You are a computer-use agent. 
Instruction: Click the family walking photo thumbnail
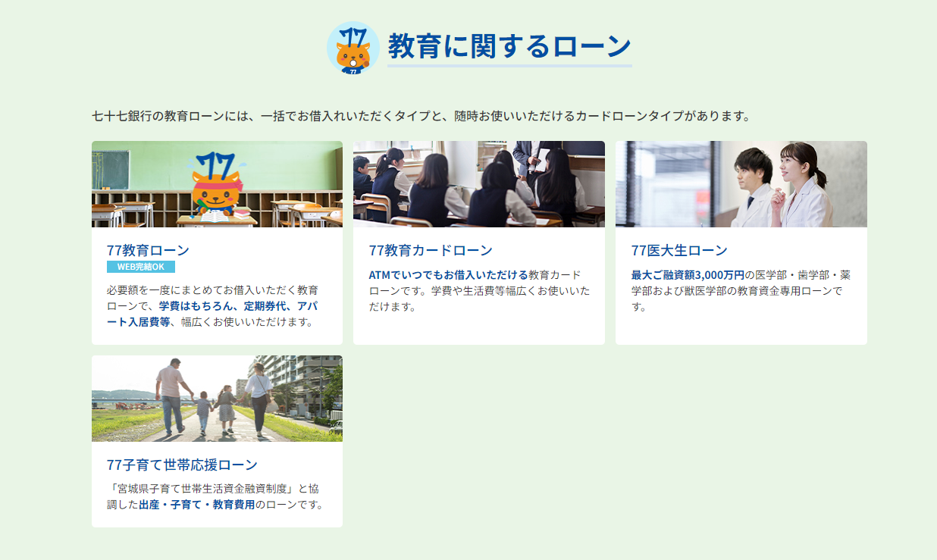point(217,399)
